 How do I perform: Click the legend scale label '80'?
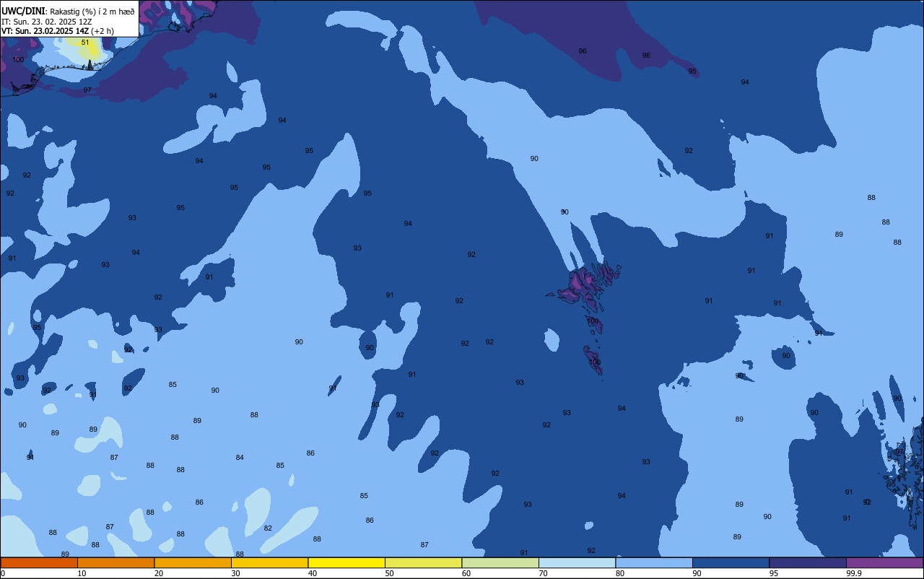620,573
